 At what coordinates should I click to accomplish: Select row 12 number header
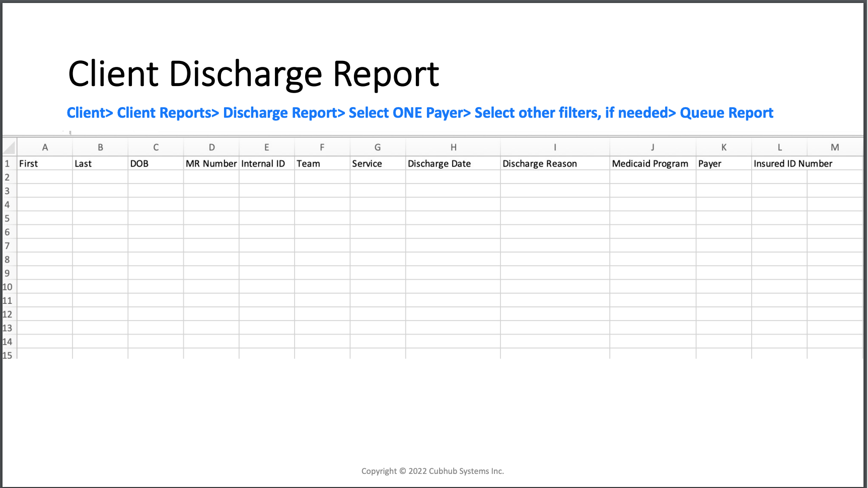tap(10, 314)
